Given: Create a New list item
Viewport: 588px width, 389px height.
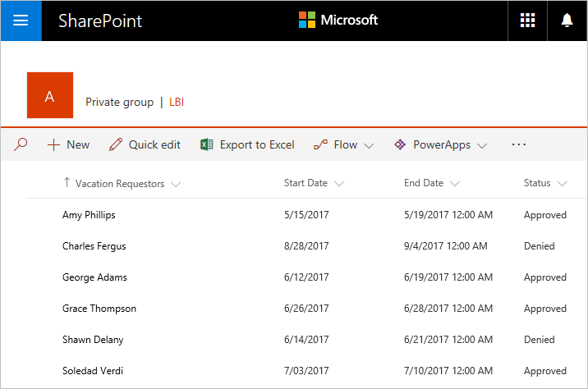Looking at the screenshot, I should pyautogui.click(x=69, y=144).
